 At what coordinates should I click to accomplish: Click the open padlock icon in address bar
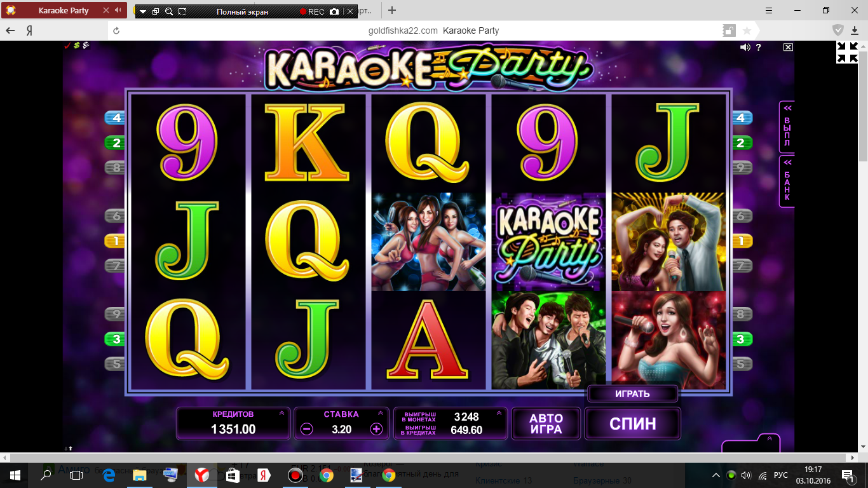click(729, 30)
